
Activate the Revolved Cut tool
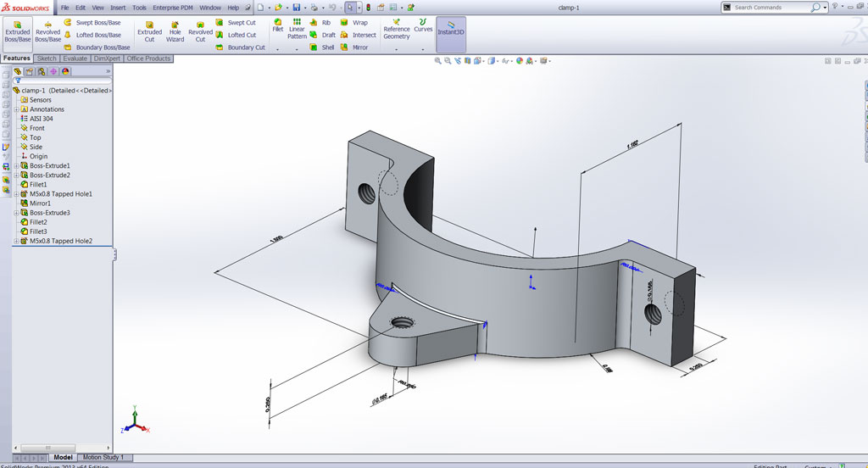pyautogui.click(x=200, y=31)
